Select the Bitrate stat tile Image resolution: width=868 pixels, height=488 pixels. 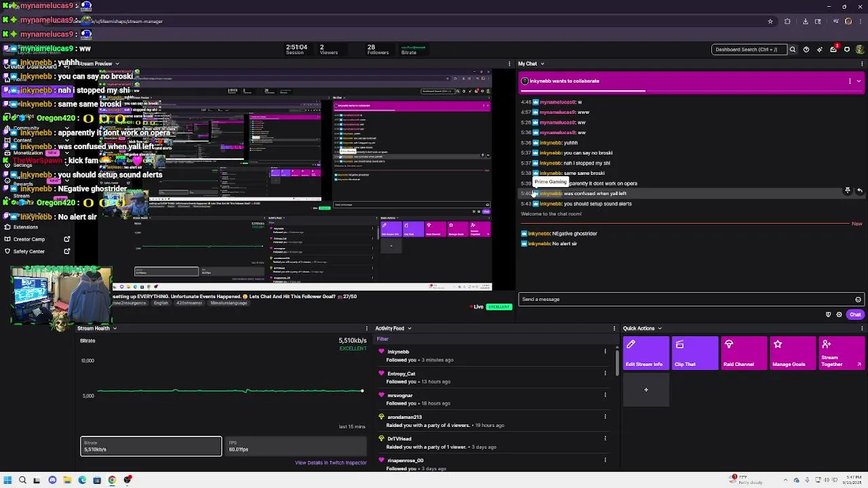coord(151,446)
